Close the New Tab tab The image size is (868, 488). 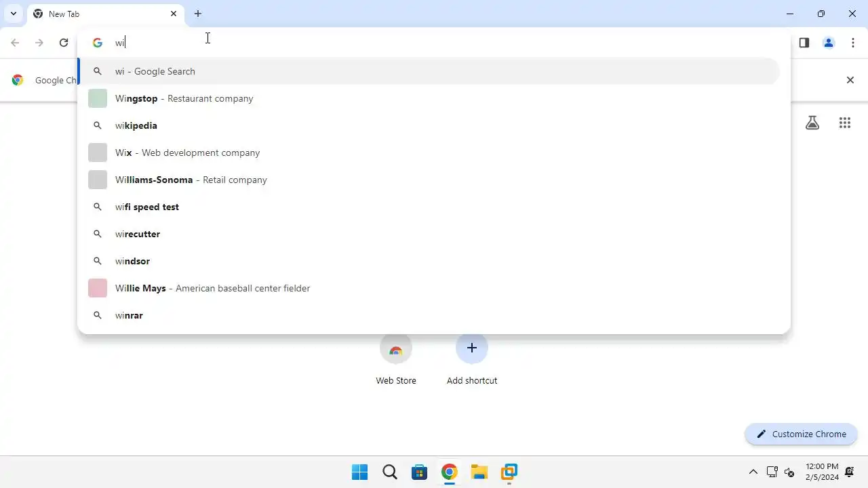[174, 14]
